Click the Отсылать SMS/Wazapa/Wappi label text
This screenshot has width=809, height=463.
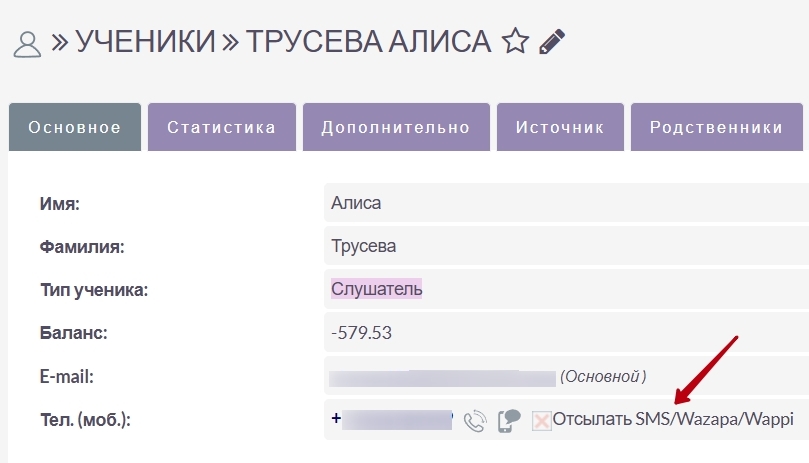[x=673, y=420]
